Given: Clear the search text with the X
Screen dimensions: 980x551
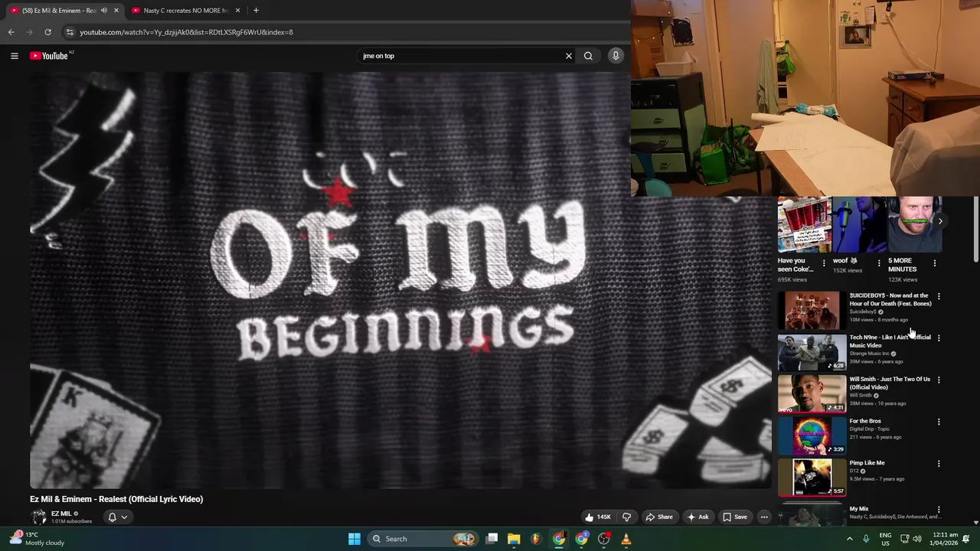Looking at the screenshot, I should click(568, 56).
